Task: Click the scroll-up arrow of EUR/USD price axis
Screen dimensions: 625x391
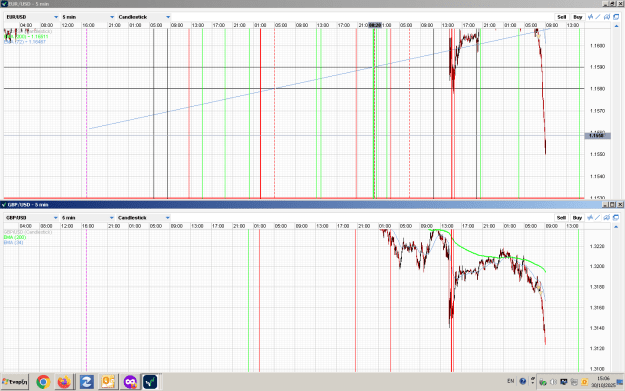Action: tap(616, 26)
